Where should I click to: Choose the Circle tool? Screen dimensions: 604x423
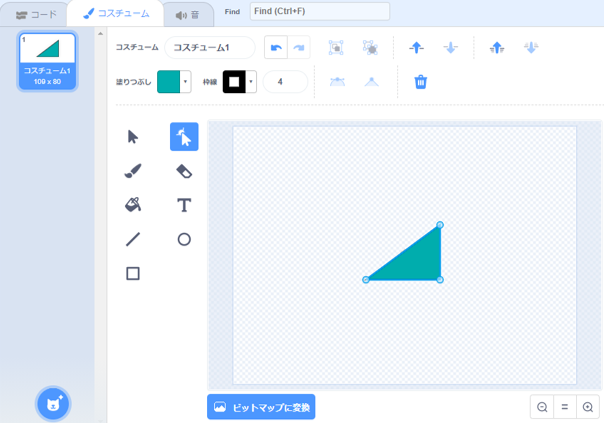click(184, 239)
